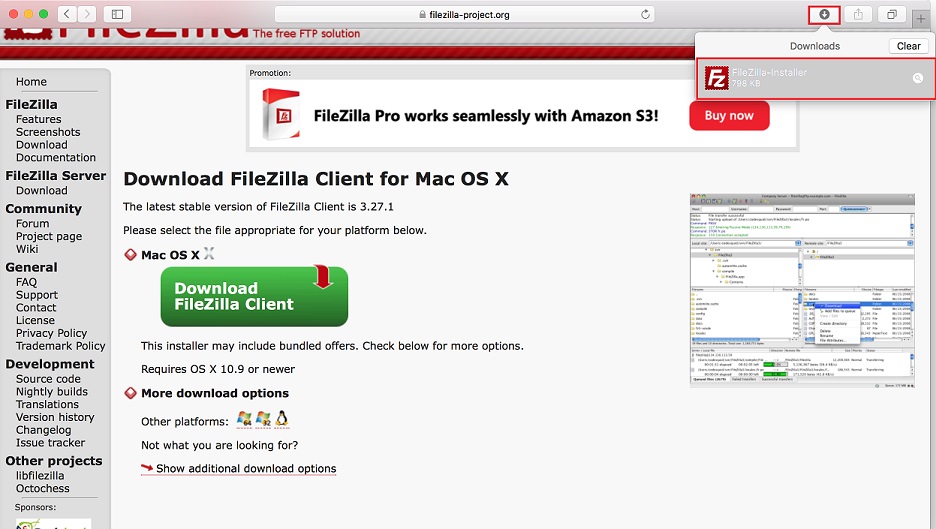
Task: Click the Download FileZilla Client for Mac heading
Action: pyautogui.click(x=316, y=179)
